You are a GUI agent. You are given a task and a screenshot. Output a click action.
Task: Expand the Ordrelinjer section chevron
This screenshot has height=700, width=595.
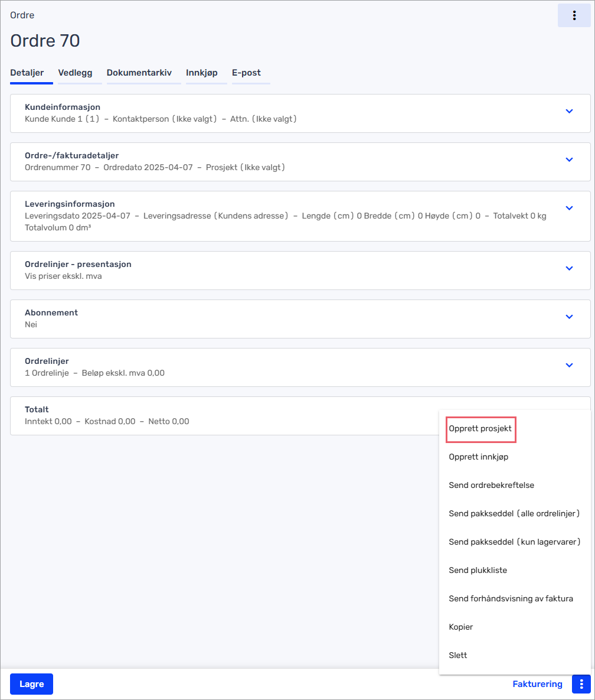569,365
